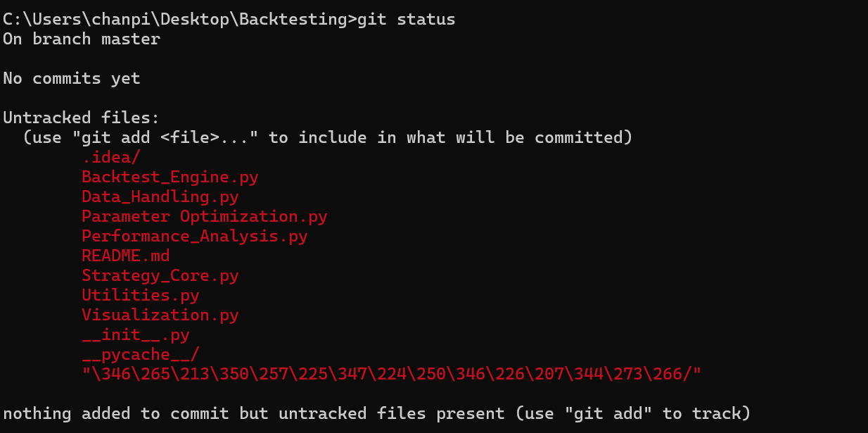Screen dimensions: 868x433
Task: Click the Backtest_Engine.py filename
Action: tap(170, 177)
